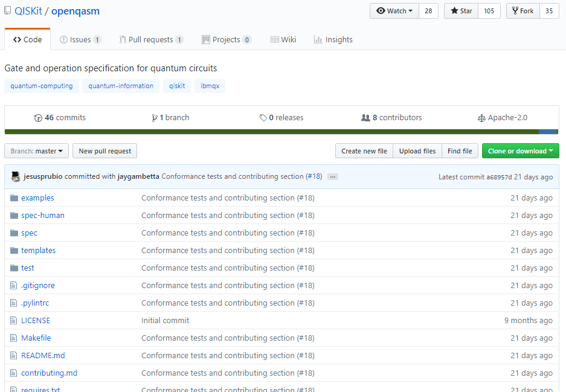Viewport: 566px width, 392px height.
Task: Open the latest commit hash a68957d
Action: point(499,177)
